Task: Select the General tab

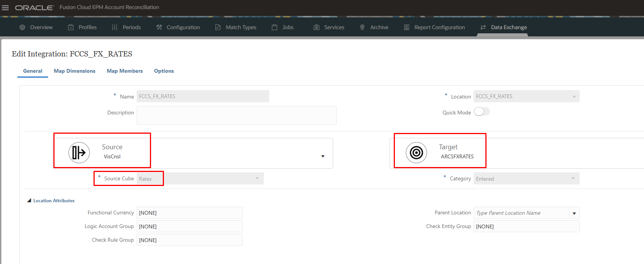Action: pyautogui.click(x=33, y=71)
